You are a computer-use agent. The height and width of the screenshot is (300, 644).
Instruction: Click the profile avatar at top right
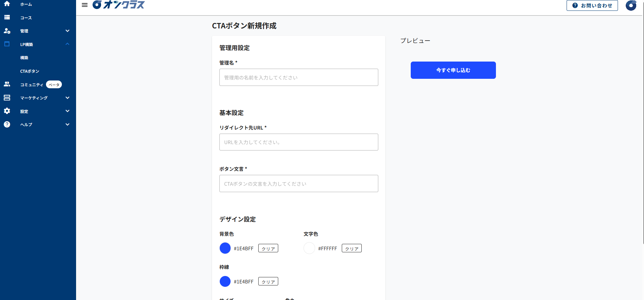pos(631,5)
